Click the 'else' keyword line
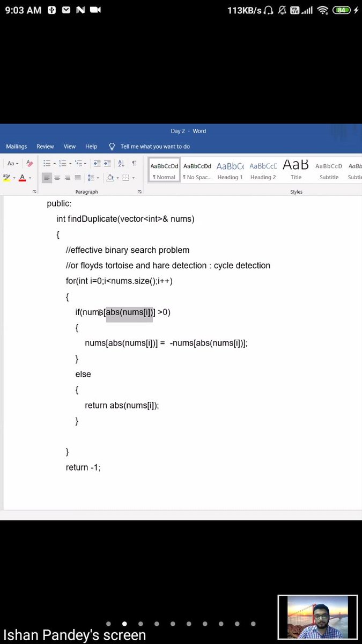 click(x=83, y=374)
